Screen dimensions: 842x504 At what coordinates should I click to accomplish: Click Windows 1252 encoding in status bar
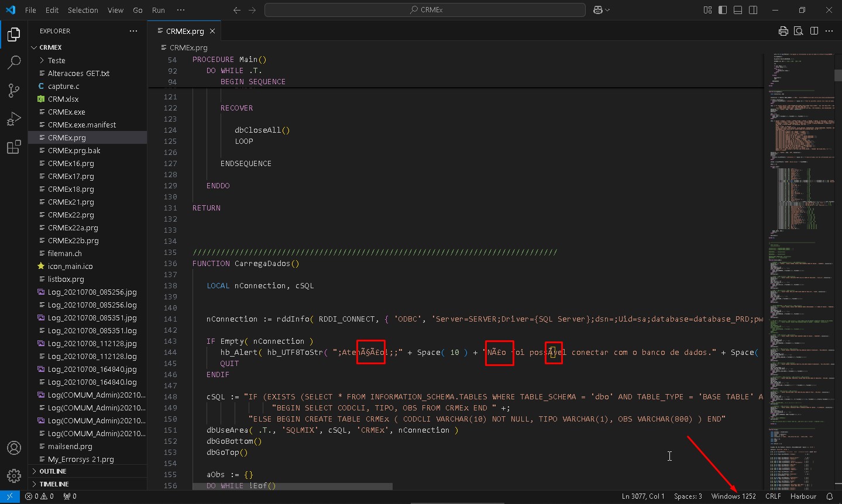(x=733, y=496)
